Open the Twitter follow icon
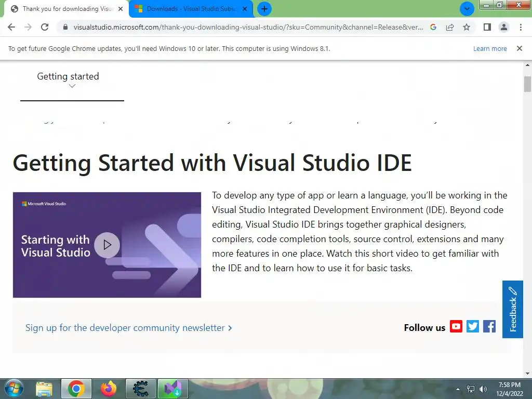The height and width of the screenshot is (399, 532). pyautogui.click(x=473, y=326)
